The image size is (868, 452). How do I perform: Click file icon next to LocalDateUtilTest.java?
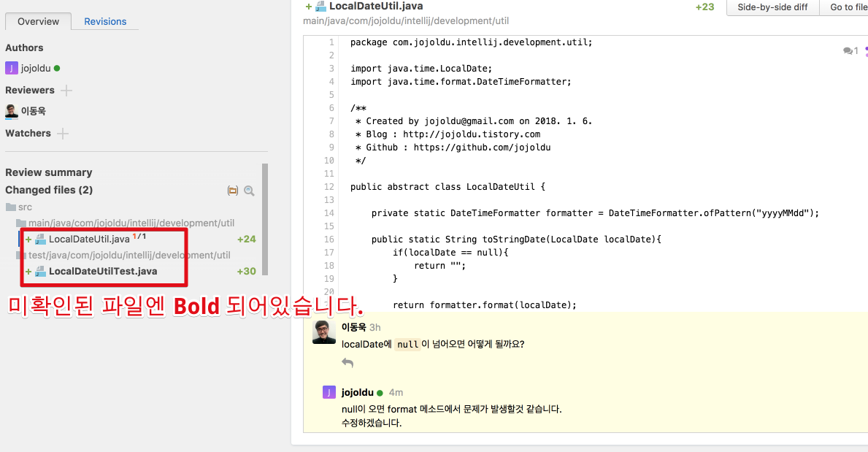pos(40,272)
